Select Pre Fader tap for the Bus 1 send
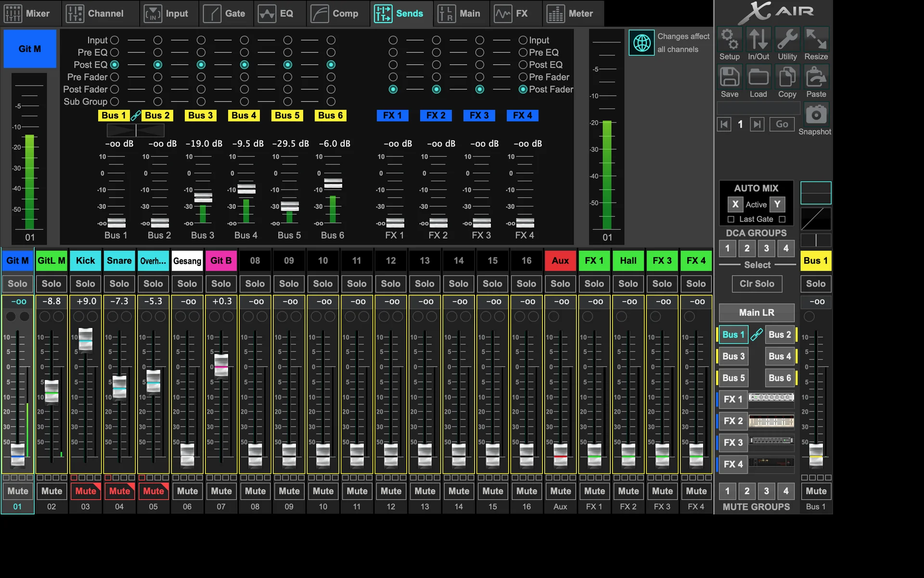Image resolution: width=924 pixels, height=578 pixels. click(115, 77)
